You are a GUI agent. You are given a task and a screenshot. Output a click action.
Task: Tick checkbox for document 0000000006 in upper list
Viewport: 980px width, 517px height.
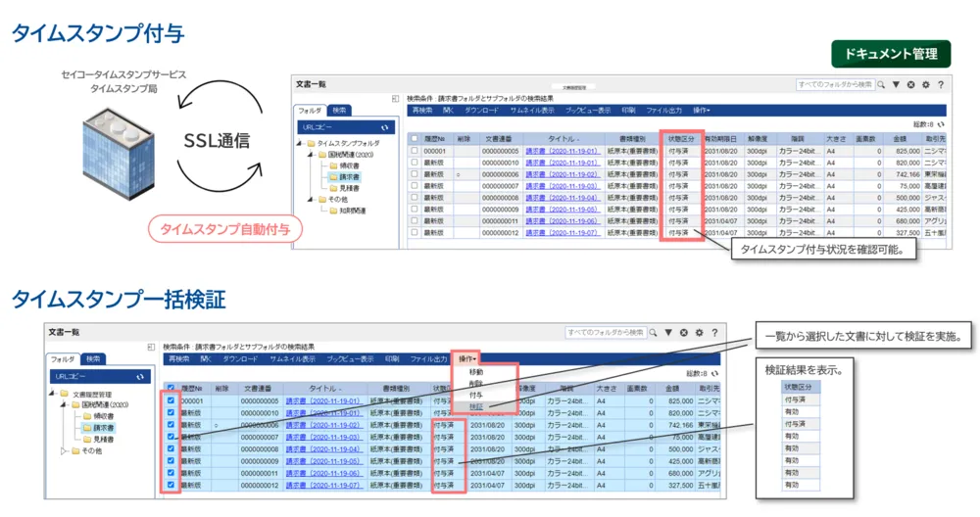tap(415, 174)
